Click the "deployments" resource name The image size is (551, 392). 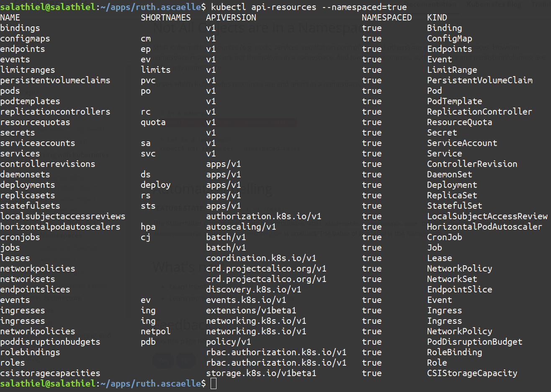pos(28,185)
